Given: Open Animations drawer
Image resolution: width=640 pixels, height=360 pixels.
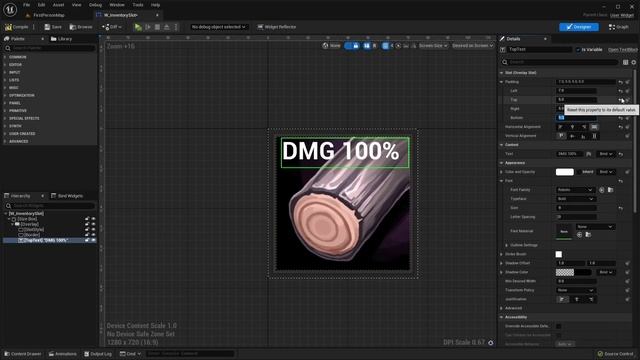Looking at the screenshot, I should click(x=63, y=354).
